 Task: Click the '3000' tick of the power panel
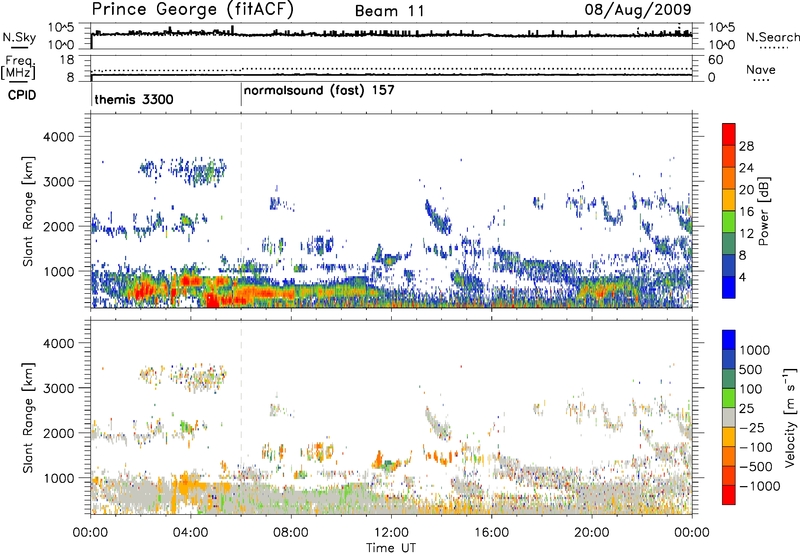(x=59, y=182)
